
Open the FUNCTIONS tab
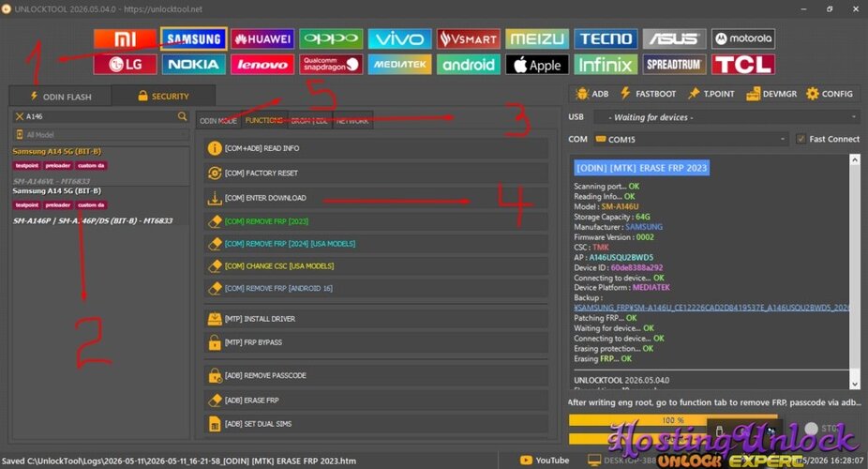point(264,120)
